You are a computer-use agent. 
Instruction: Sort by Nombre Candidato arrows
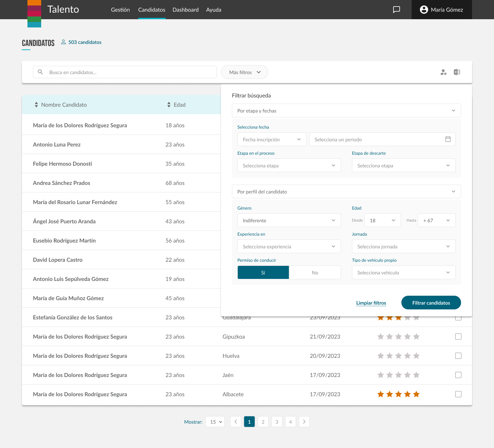tap(36, 105)
